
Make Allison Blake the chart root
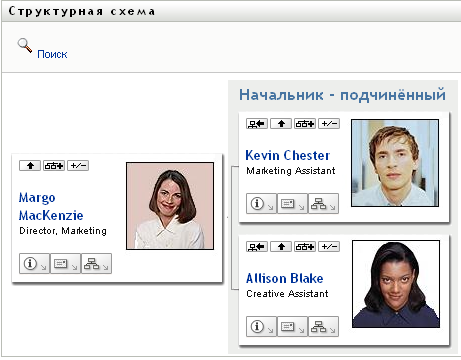(x=257, y=247)
